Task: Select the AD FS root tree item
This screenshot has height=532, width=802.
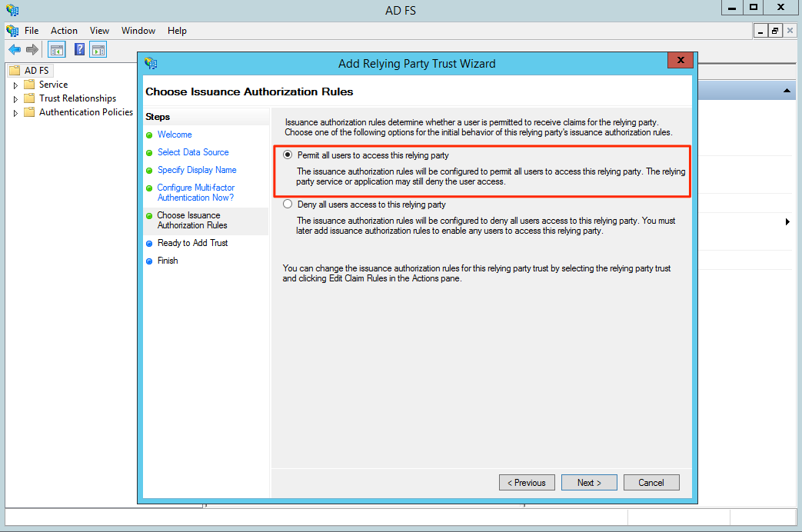Action: coord(36,70)
